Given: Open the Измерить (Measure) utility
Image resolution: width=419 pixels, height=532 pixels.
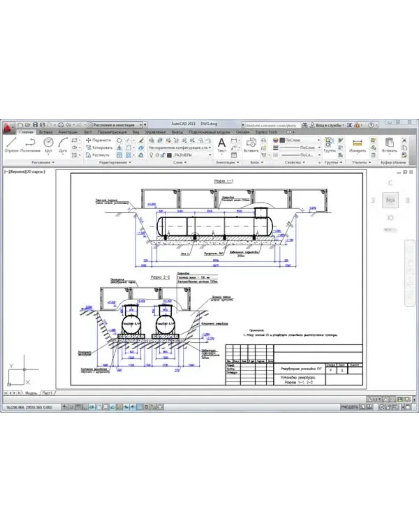Looking at the screenshot, I should click(357, 145).
